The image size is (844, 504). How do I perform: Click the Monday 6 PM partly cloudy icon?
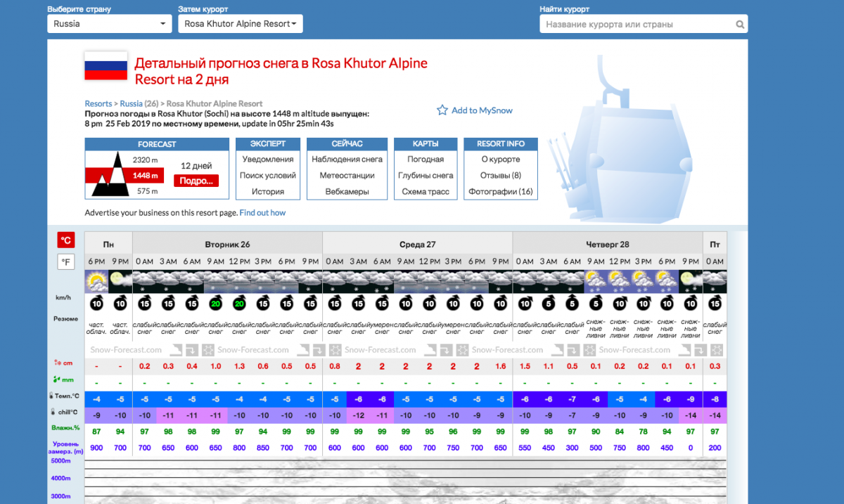(x=96, y=282)
